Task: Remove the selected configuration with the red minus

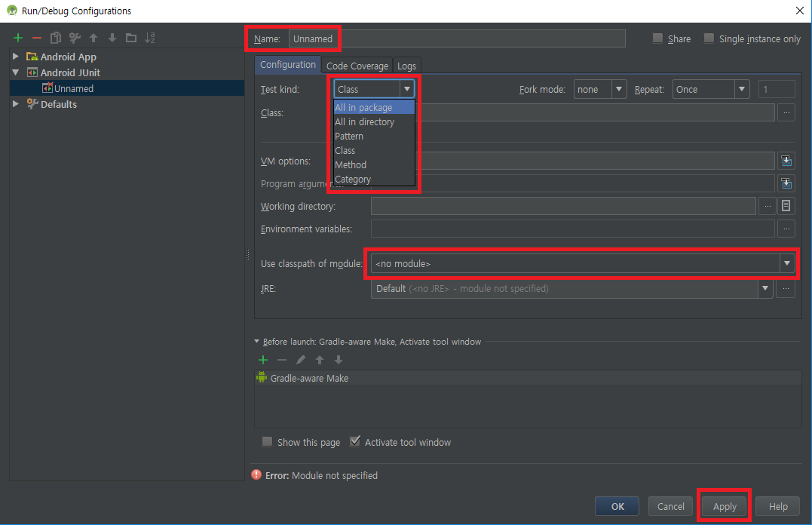Action: coord(37,38)
